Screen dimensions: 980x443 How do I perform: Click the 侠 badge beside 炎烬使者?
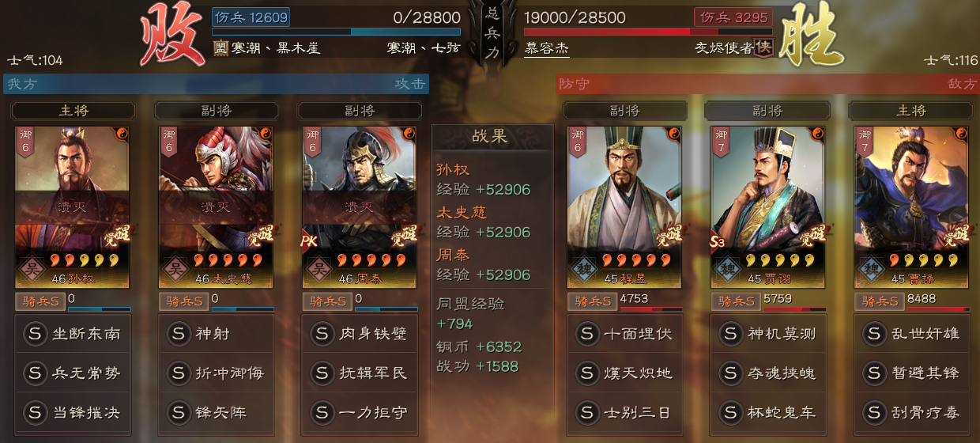click(x=764, y=47)
